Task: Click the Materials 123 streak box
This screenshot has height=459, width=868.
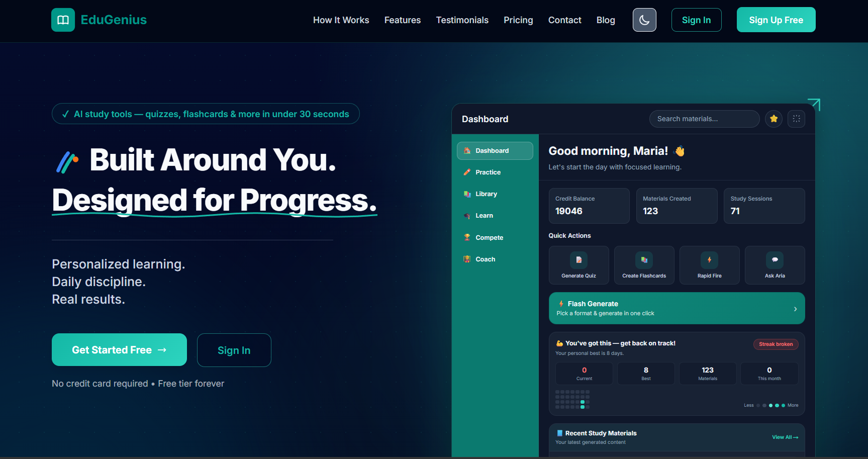Action: pyautogui.click(x=708, y=374)
